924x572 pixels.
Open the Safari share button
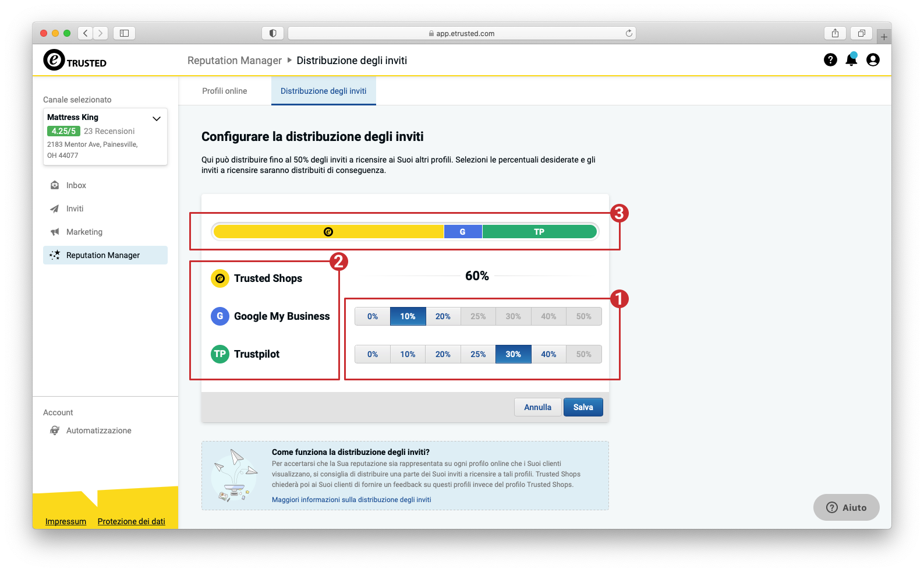[835, 33]
